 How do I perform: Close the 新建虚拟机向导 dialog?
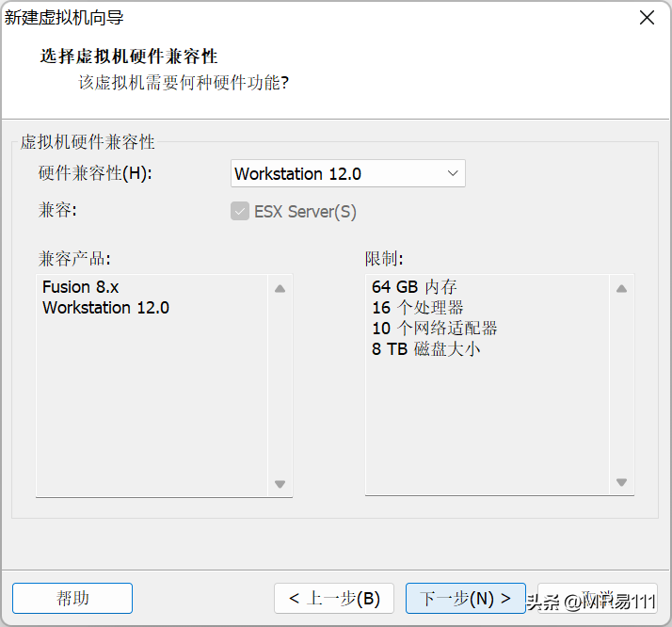[647, 18]
